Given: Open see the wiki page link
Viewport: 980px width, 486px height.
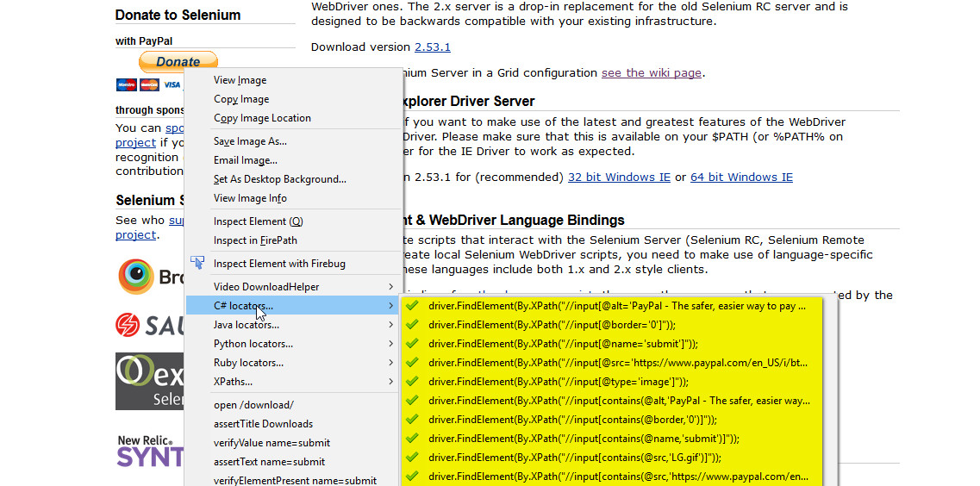Looking at the screenshot, I should [652, 72].
